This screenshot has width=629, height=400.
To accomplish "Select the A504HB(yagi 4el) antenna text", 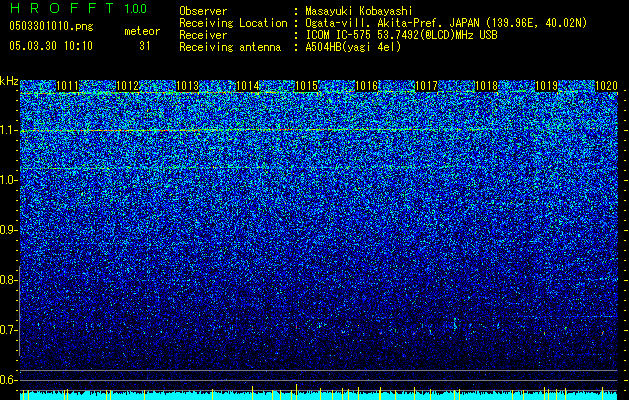I will (x=353, y=47).
